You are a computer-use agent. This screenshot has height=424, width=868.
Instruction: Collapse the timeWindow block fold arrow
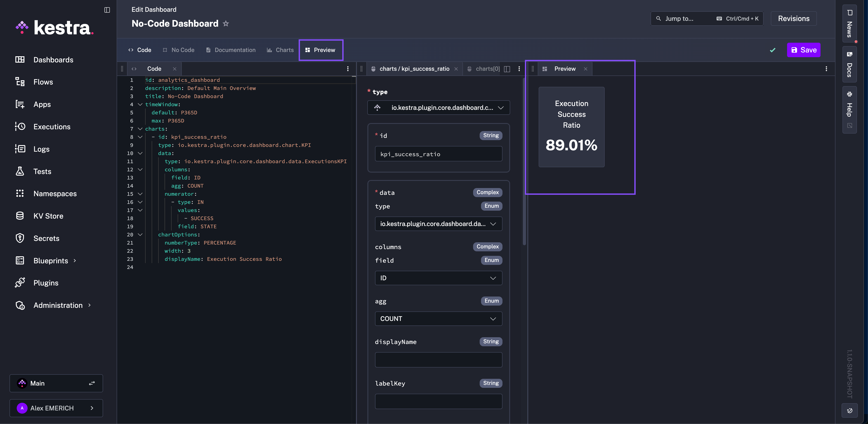[140, 104]
